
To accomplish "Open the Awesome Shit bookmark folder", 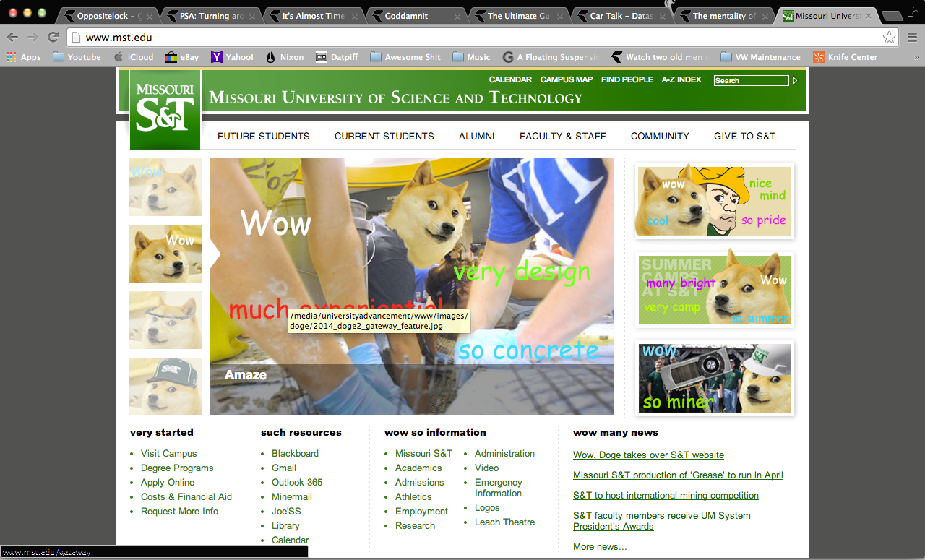I will click(405, 57).
